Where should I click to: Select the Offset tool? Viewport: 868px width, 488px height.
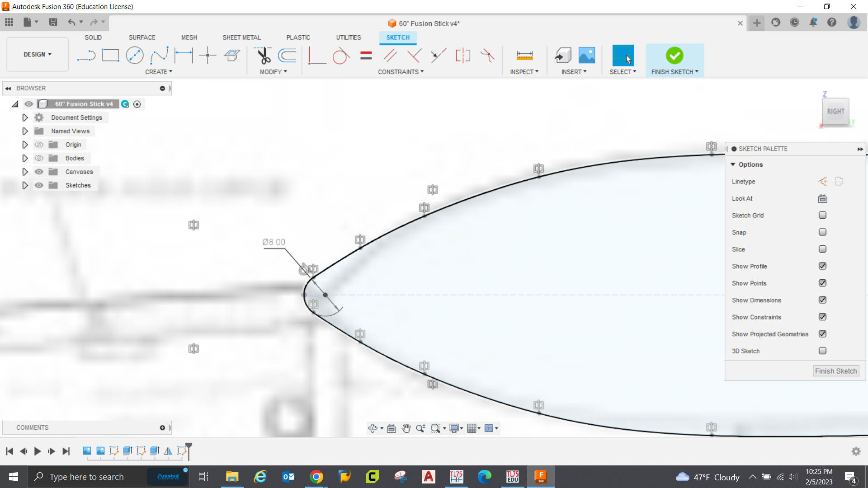[x=288, y=55]
